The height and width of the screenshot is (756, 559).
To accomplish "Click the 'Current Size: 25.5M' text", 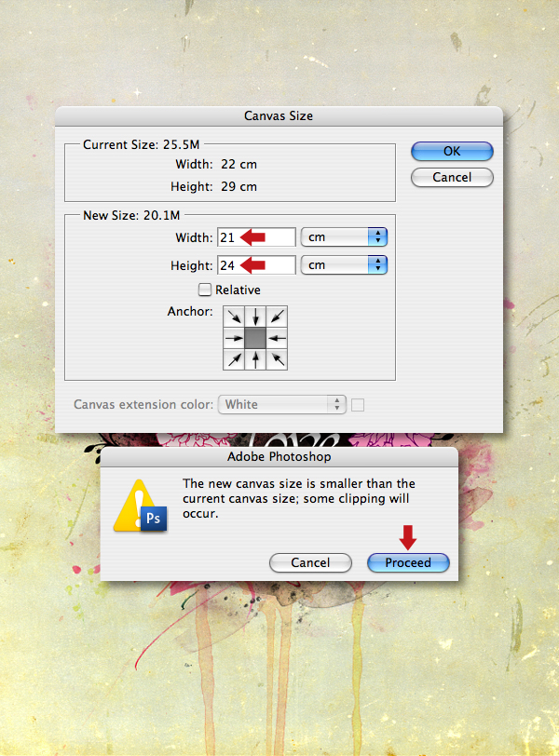I will 141,144.
